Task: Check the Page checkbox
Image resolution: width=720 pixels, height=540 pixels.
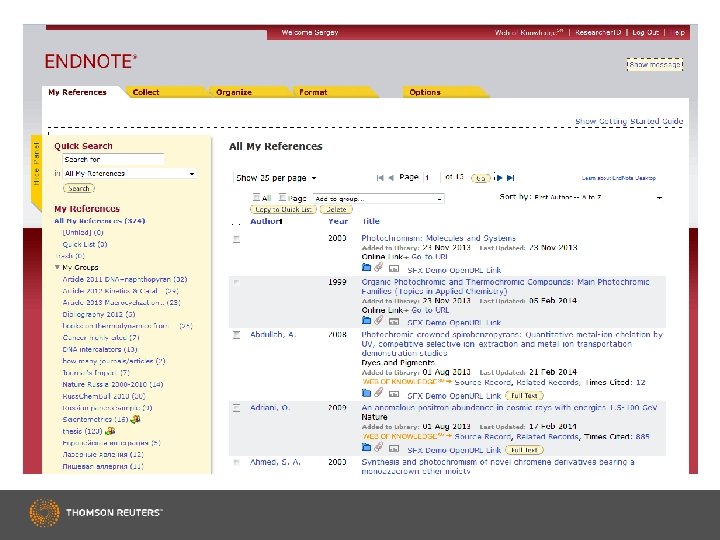Action: pyautogui.click(x=282, y=197)
